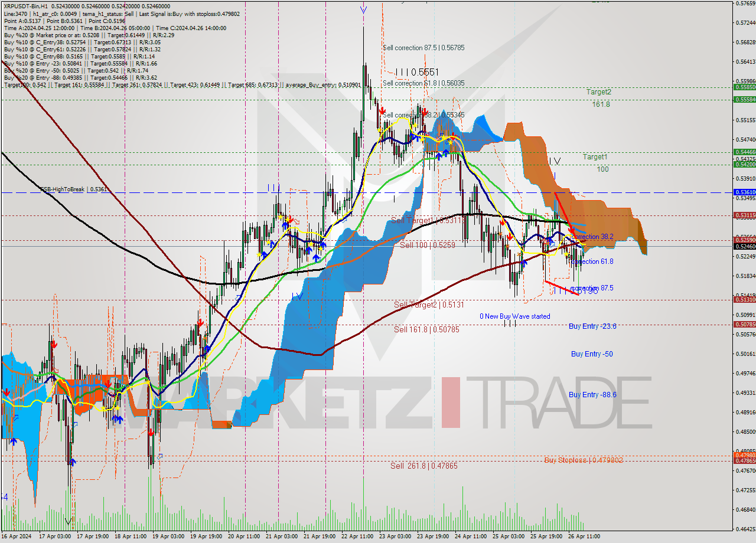Image resolution: width=756 pixels, height=543 pixels.
Task: Select the orange 0.47980 price tag on axis
Action: [x=744, y=455]
